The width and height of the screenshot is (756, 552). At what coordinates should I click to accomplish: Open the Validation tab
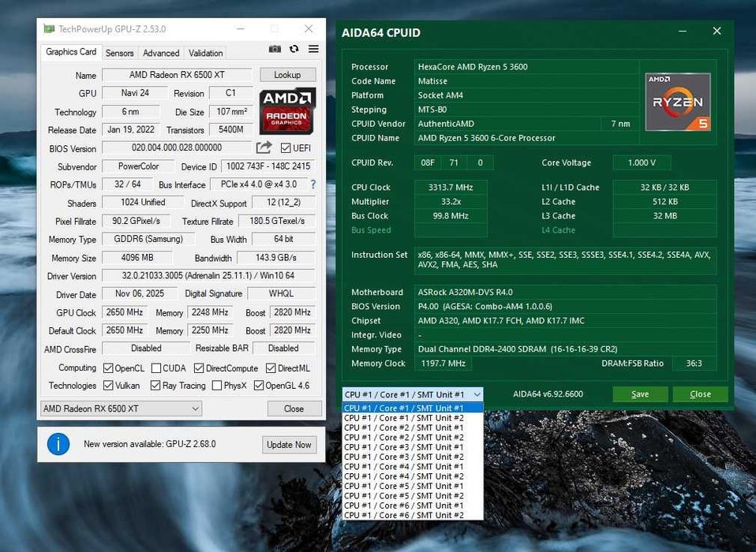(x=205, y=53)
